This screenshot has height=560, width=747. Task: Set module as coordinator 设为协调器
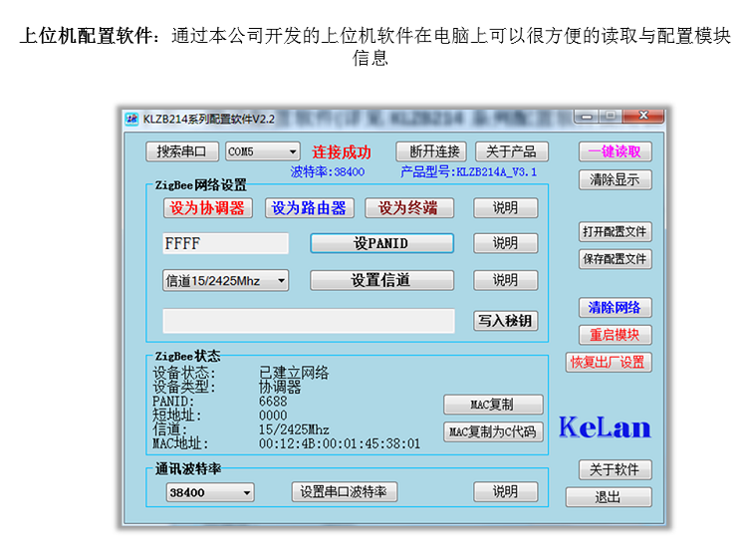[208, 208]
